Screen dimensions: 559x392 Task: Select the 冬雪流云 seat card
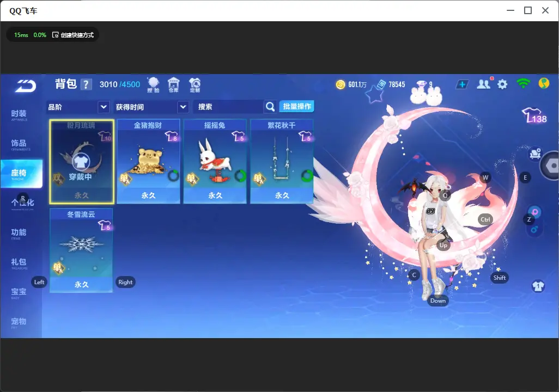click(x=81, y=250)
